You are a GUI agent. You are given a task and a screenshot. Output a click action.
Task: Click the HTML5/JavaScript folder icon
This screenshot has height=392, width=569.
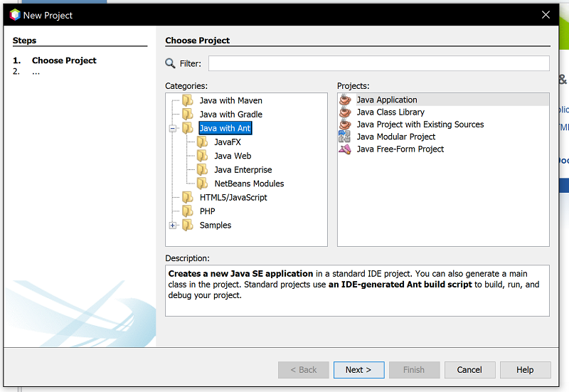[x=187, y=197]
